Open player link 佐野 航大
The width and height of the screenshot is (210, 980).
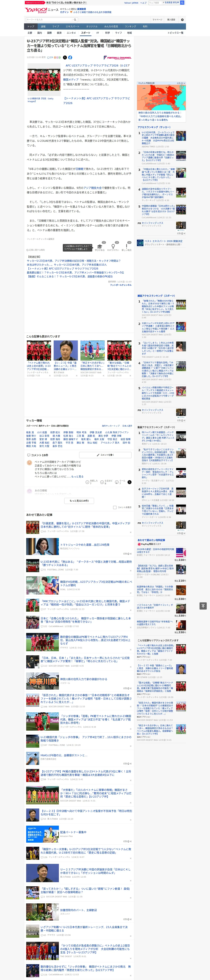tap(55, 433)
